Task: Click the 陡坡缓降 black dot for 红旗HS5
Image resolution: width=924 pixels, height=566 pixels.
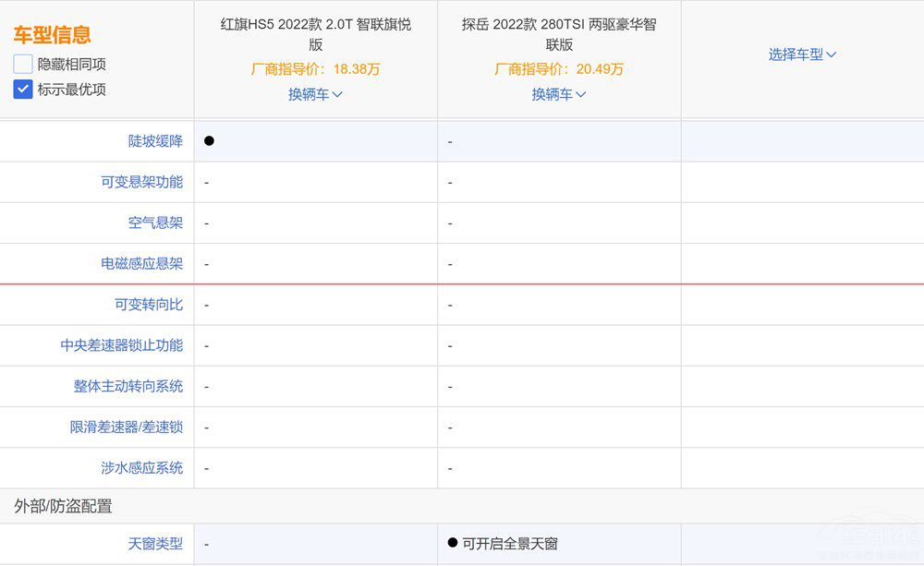Action: coord(209,141)
